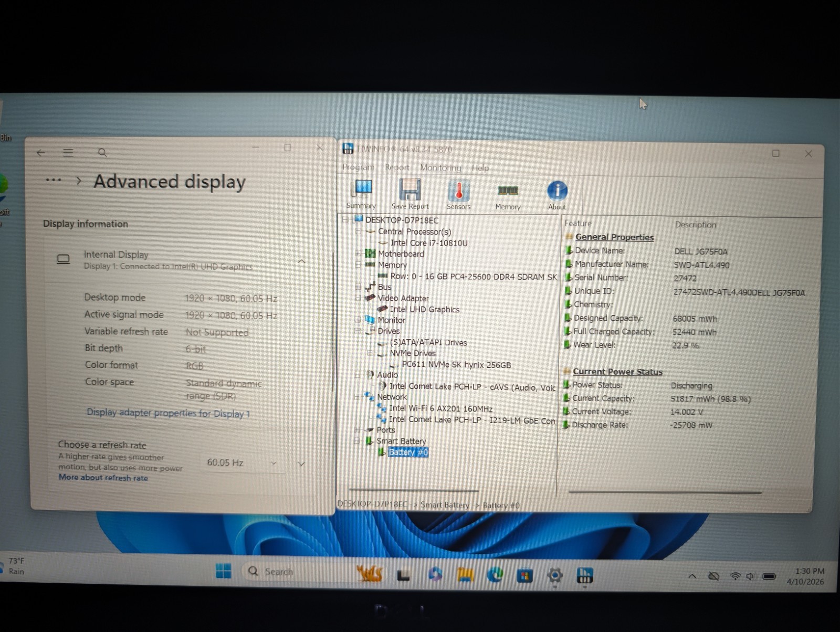Image resolution: width=840 pixels, height=632 pixels.
Task: Select the highlighted Battery #0 item
Action: [x=408, y=452]
